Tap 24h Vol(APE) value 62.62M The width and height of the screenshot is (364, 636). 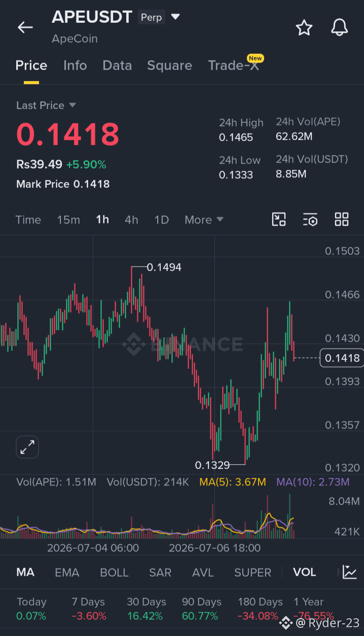click(x=294, y=137)
